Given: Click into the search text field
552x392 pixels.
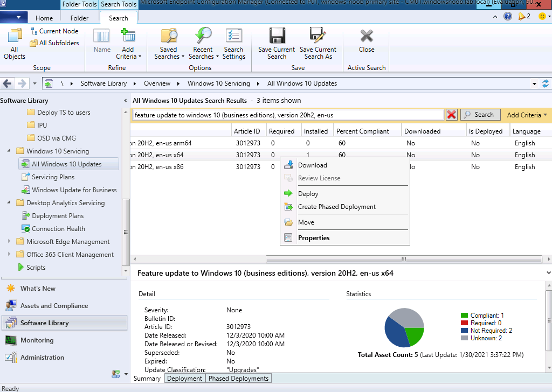Looking at the screenshot, I should click(288, 115).
